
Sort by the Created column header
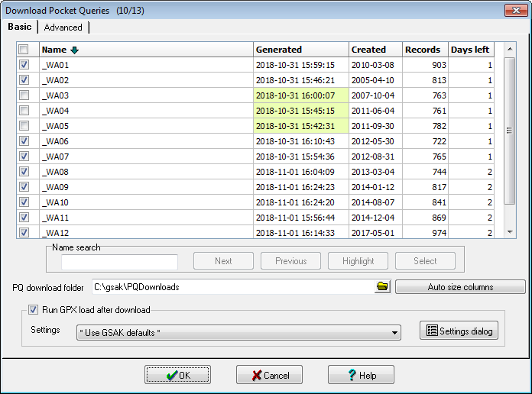click(x=375, y=50)
